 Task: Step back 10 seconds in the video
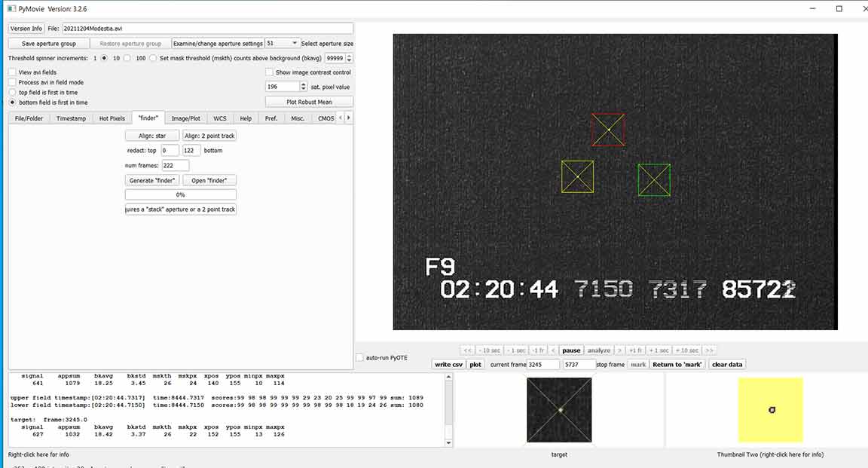pyautogui.click(x=489, y=350)
